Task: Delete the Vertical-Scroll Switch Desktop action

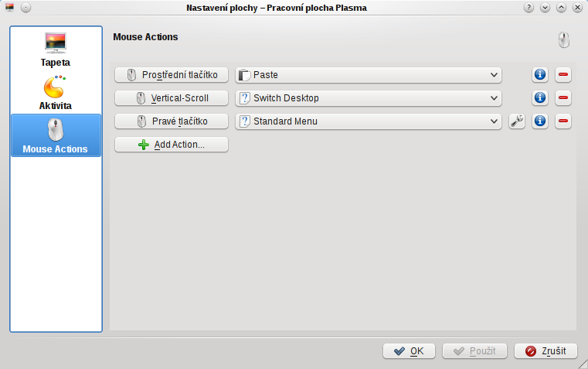Action: click(563, 98)
